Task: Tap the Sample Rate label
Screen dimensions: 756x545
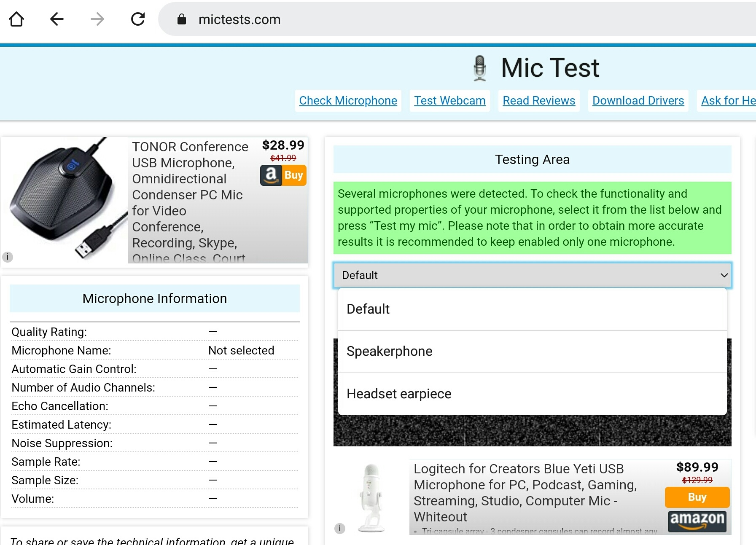Action: [46, 462]
